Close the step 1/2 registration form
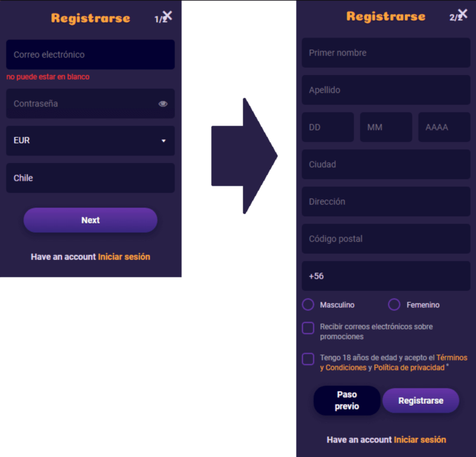 167,15
